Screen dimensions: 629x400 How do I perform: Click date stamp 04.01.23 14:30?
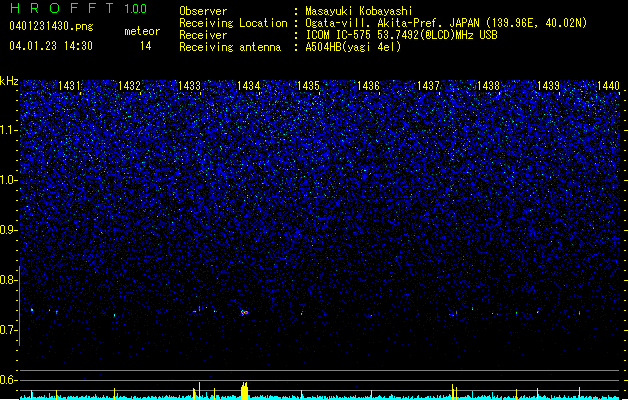click(x=51, y=46)
